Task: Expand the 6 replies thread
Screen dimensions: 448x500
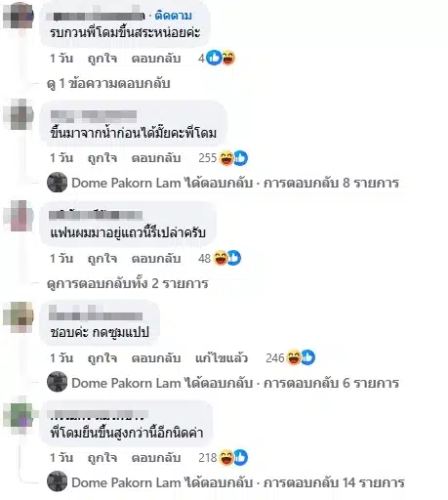Action: (x=235, y=383)
